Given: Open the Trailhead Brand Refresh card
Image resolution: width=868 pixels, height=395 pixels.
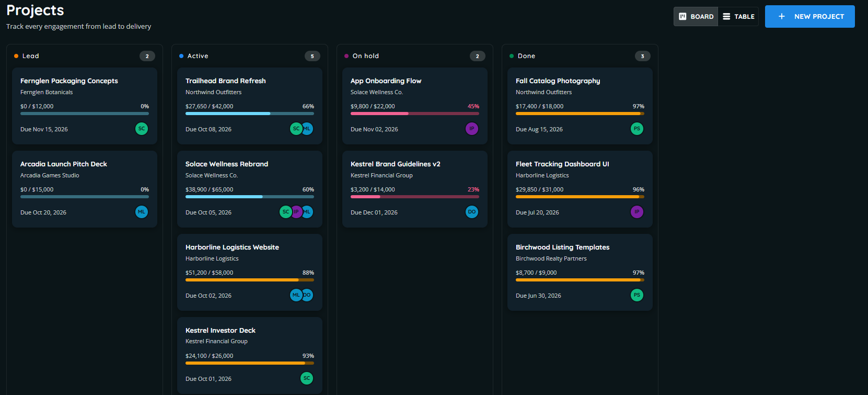Looking at the screenshot, I should coord(250,106).
